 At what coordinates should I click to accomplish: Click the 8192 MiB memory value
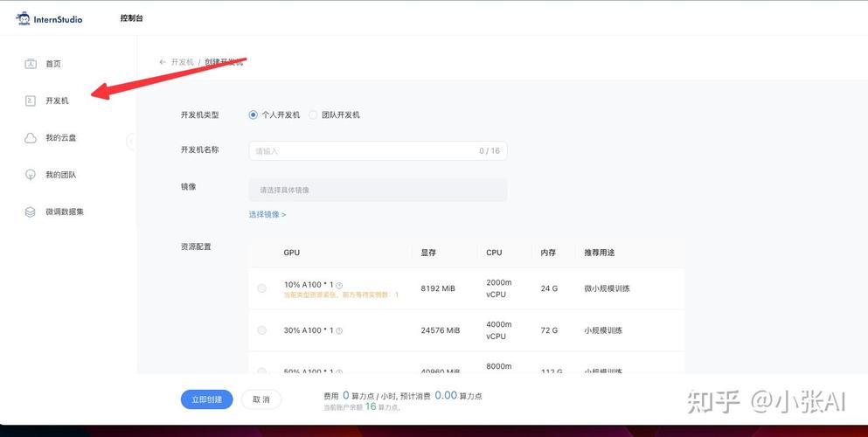(438, 288)
